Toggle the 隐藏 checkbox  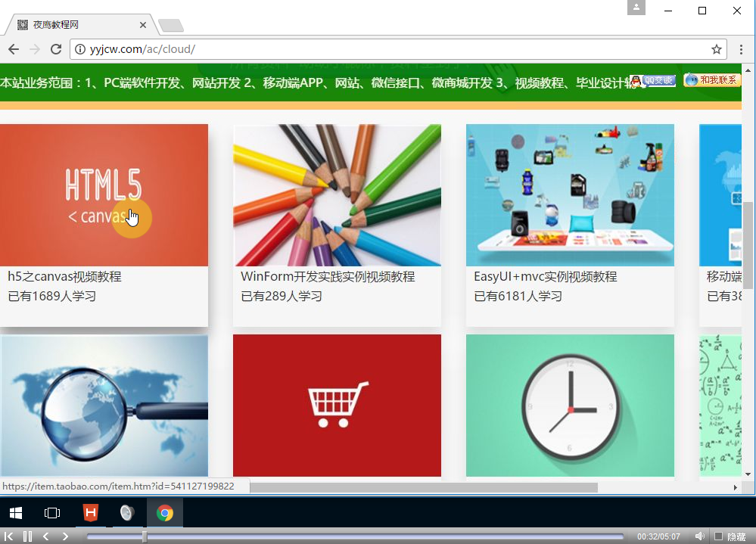coord(718,536)
